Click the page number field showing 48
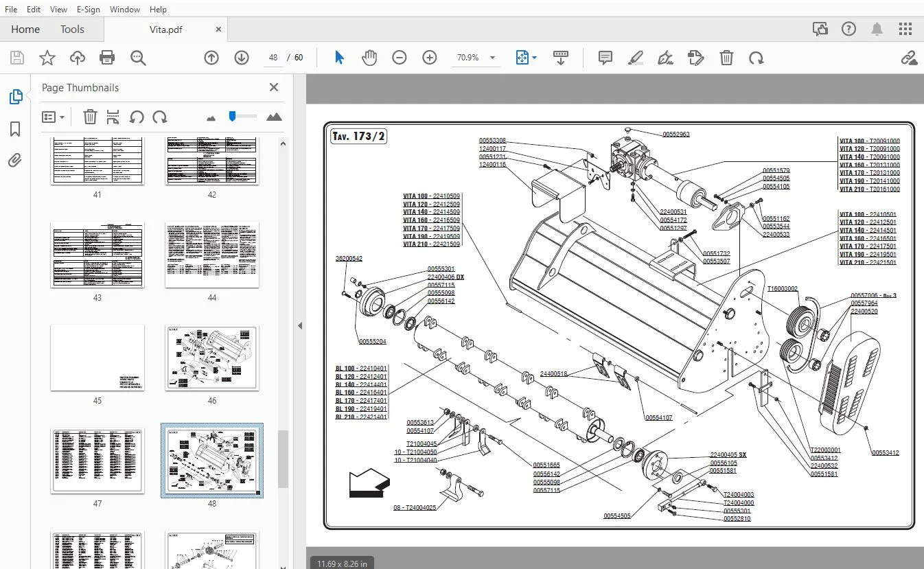This screenshot has width=924, height=569. coord(273,58)
